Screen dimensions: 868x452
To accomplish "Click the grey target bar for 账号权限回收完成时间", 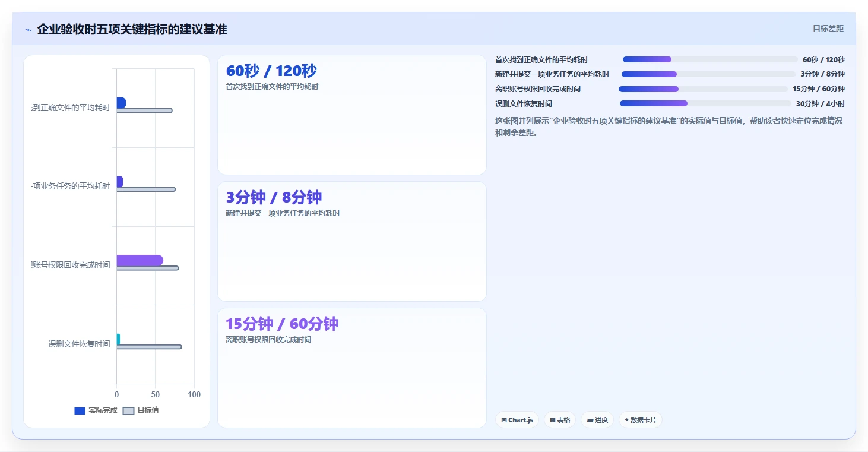I will pyautogui.click(x=147, y=268).
